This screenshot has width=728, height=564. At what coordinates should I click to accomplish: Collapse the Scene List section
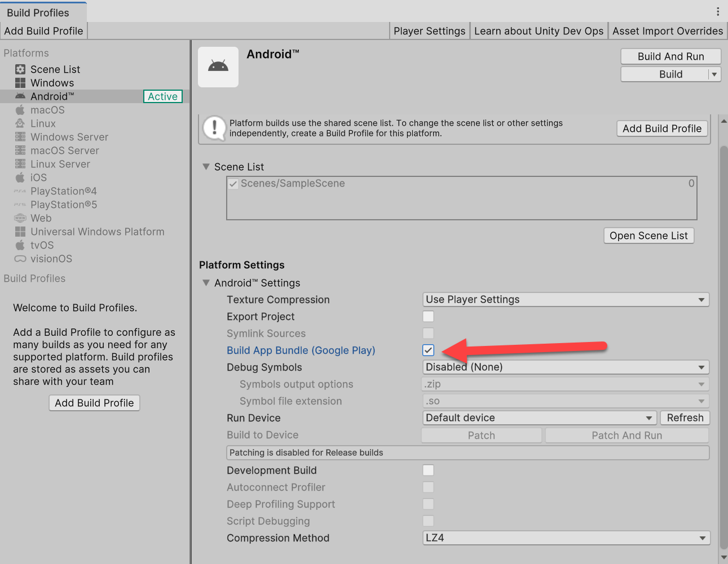tap(206, 167)
